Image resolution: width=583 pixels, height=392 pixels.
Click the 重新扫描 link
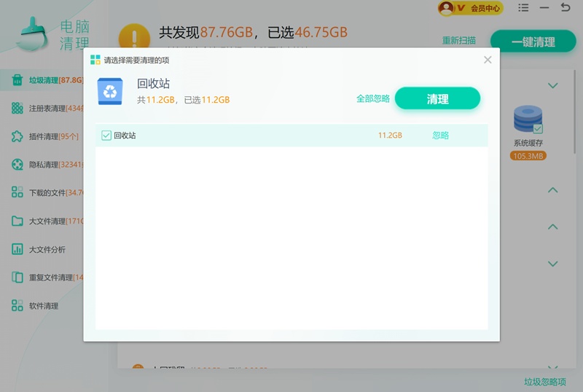[459, 40]
